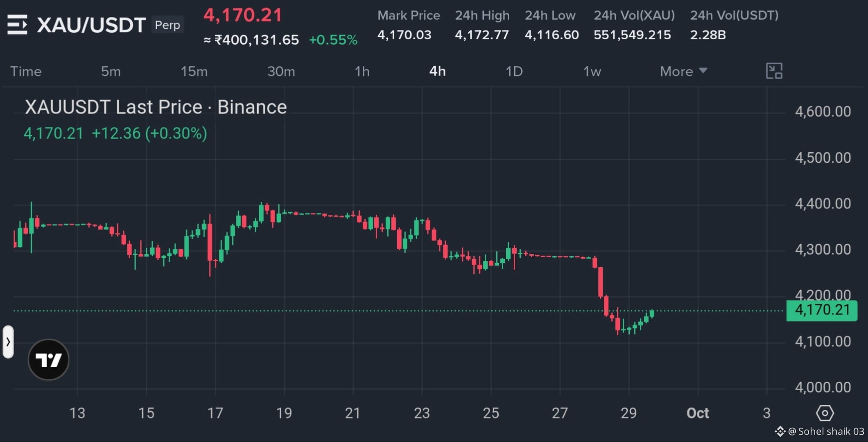This screenshot has height=442, width=868.
Task: Click the TradingView logo badge
Action: pos(49,360)
